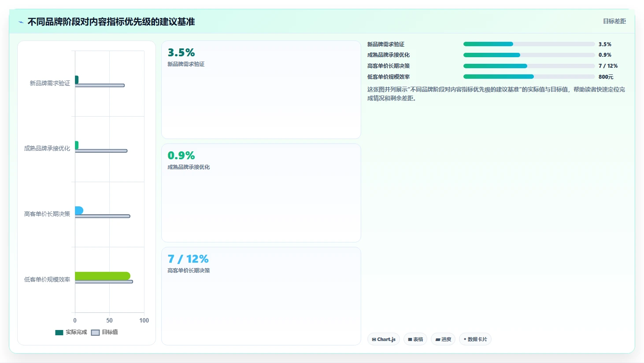Click the 成熟品牌承接优化 progress bar

coord(529,55)
